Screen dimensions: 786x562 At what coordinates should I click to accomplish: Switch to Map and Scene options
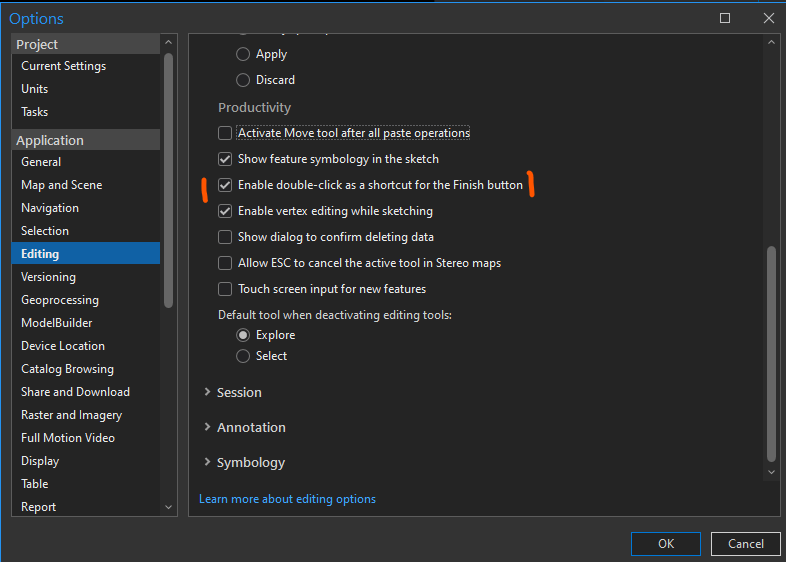click(61, 185)
